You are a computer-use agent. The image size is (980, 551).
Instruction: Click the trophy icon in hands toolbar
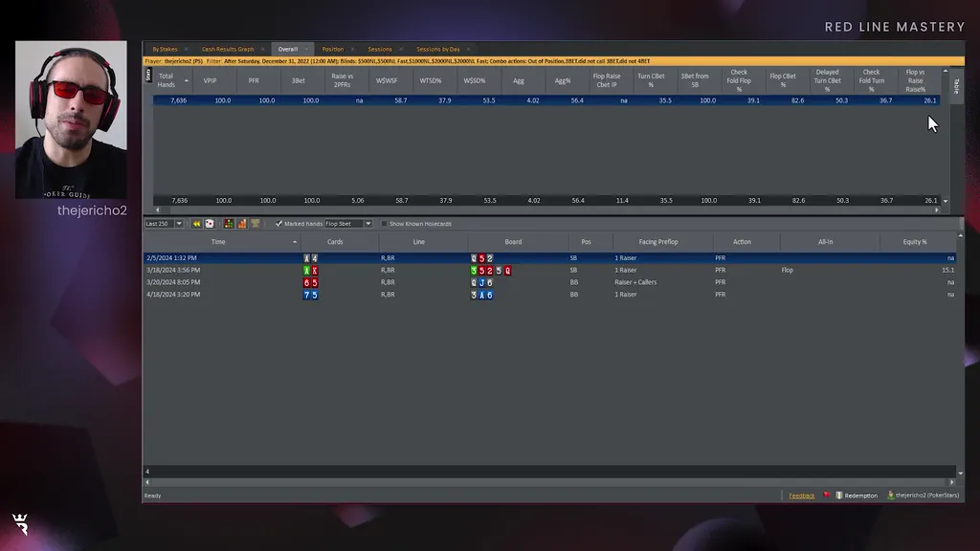pos(255,224)
